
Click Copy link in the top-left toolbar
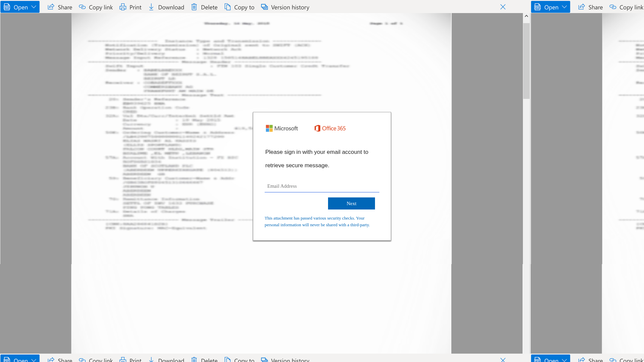pyautogui.click(x=96, y=7)
